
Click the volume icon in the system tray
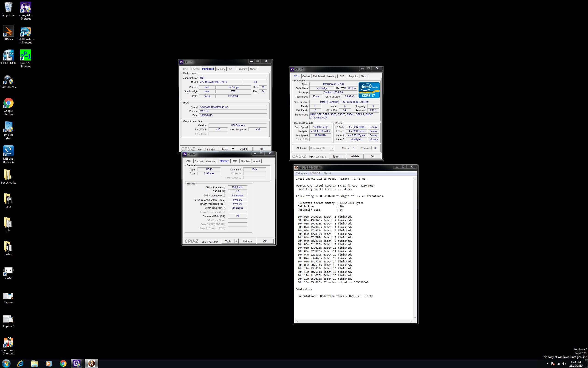tap(564, 364)
